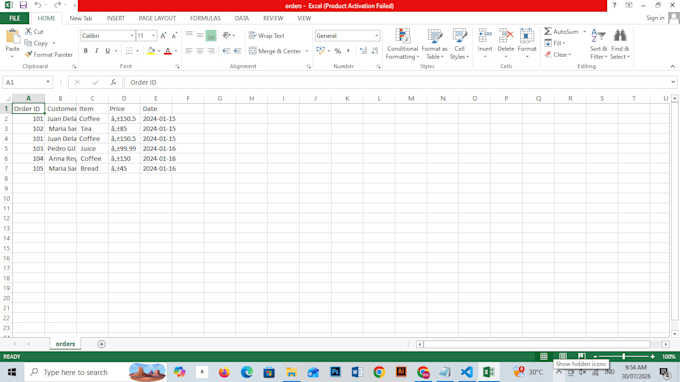Select column header E
The width and height of the screenshot is (680, 382).
point(156,98)
